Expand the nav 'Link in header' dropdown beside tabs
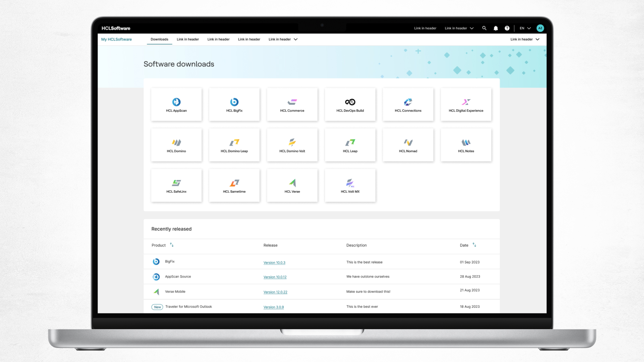The width and height of the screenshot is (644, 362). [283, 39]
